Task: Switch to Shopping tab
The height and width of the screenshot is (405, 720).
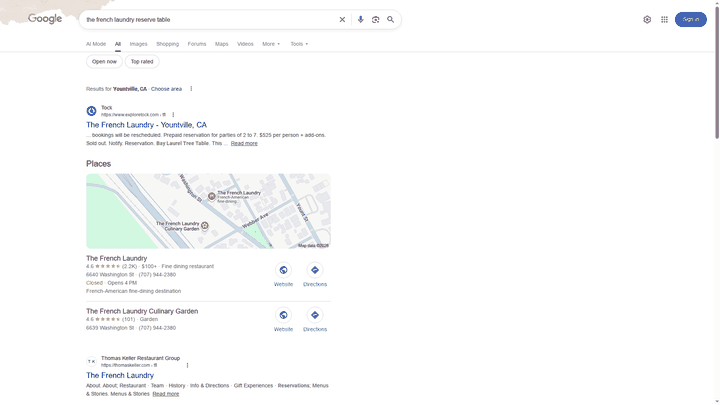Action: coord(167,44)
